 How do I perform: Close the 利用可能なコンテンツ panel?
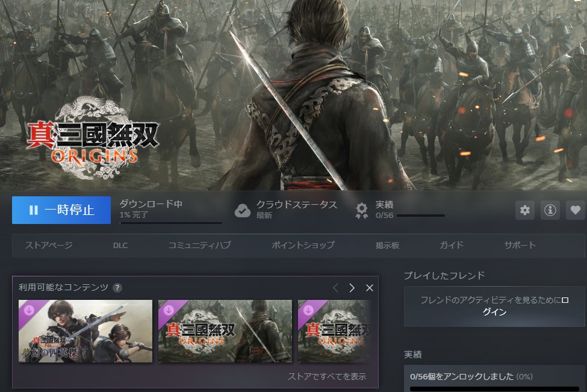coord(370,288)
